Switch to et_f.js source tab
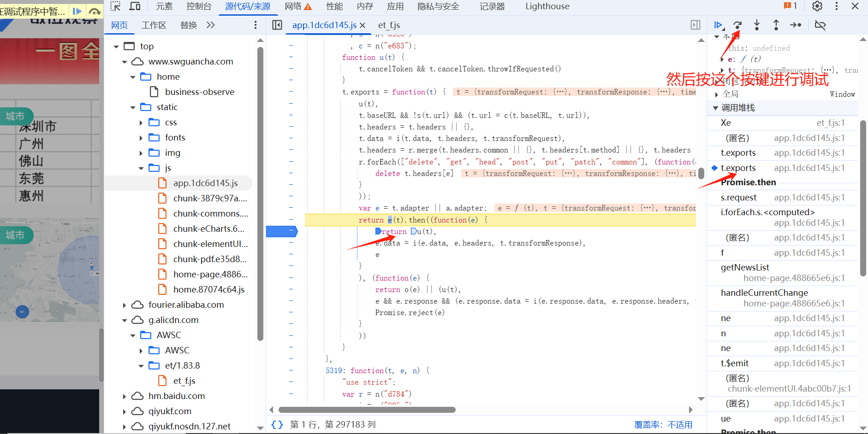This screenshot has height=434, width=868. [389, 25]
